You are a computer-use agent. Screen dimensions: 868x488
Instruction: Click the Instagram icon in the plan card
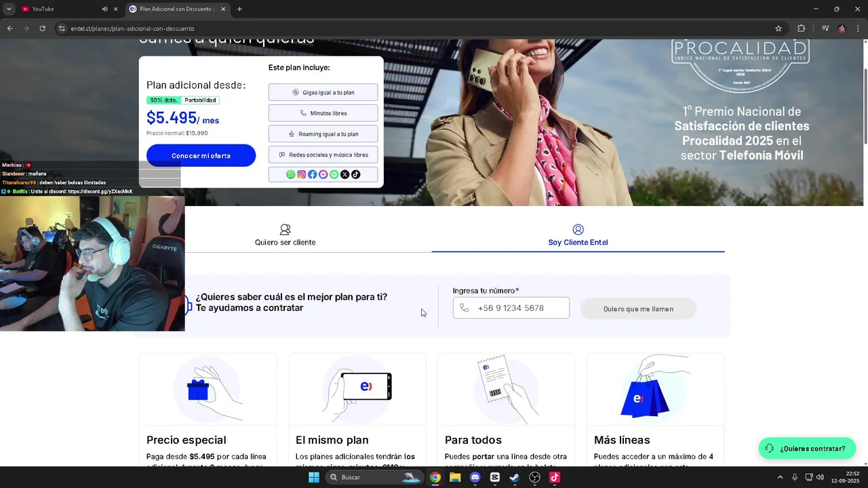(x=302, y=175)
